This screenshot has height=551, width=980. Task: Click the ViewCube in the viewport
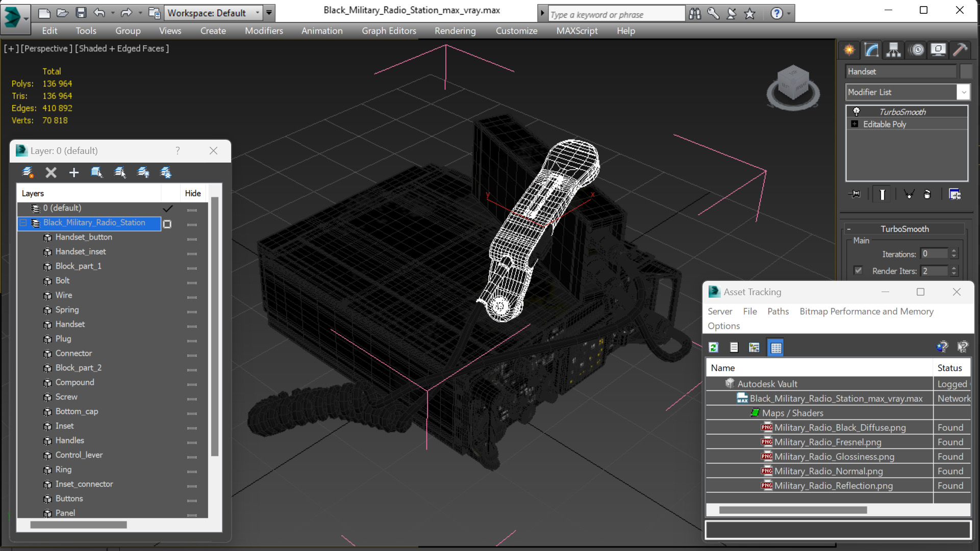click(793, 87)
